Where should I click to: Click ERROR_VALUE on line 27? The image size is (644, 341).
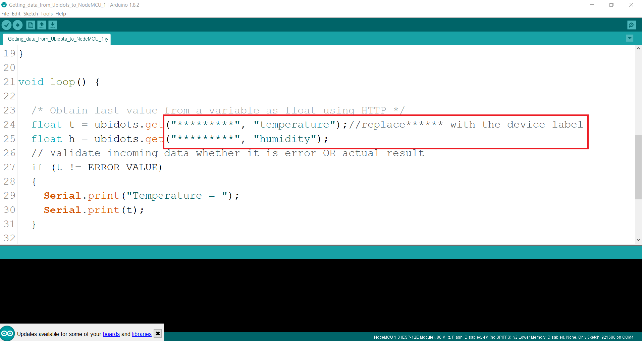coord(123,167)
